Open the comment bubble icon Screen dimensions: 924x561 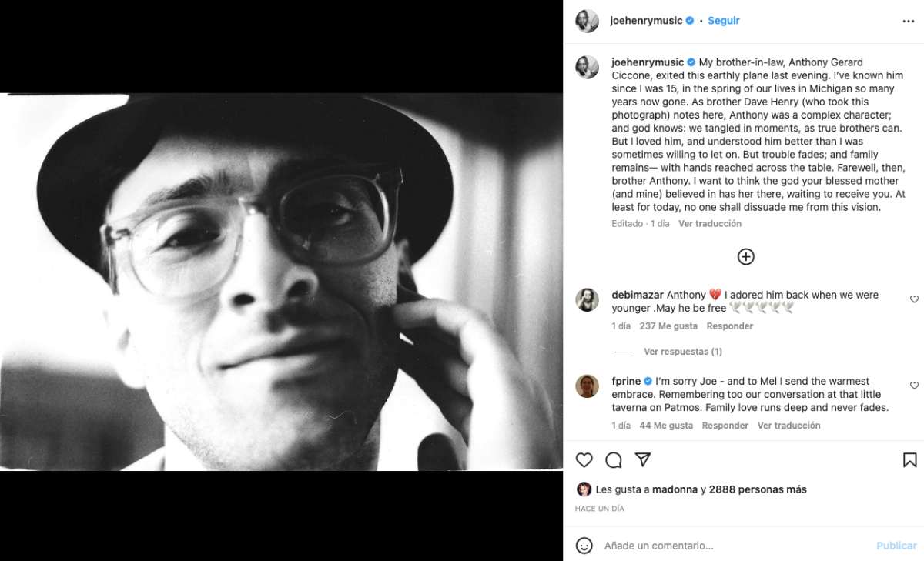pyautogui.click(x=614, y=460)
